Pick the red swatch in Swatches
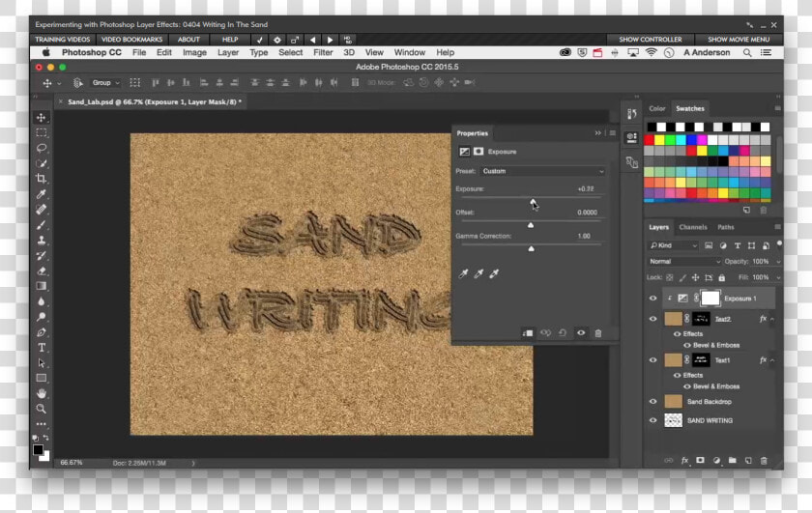This screenshot has width=812, height=513. [x=649, y=139]
